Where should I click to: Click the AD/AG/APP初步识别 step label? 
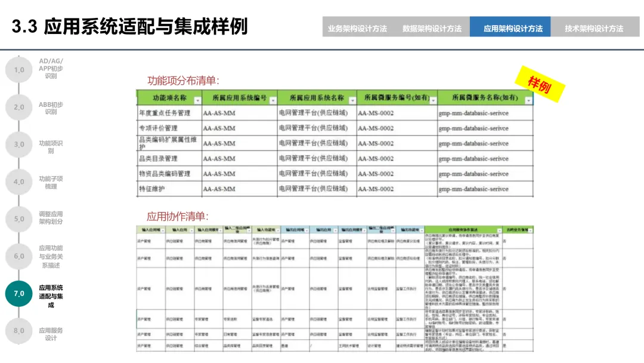pyautogui.click(x=51, y=68)
